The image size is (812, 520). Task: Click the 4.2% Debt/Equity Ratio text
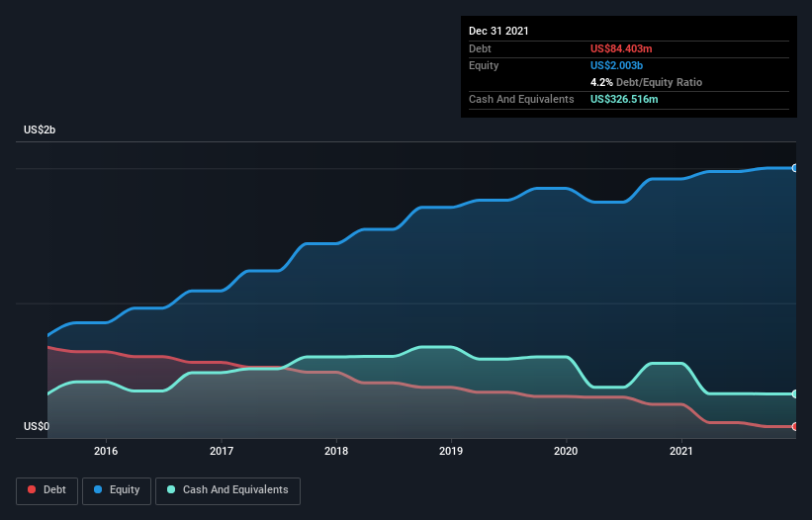coord(646,82)
